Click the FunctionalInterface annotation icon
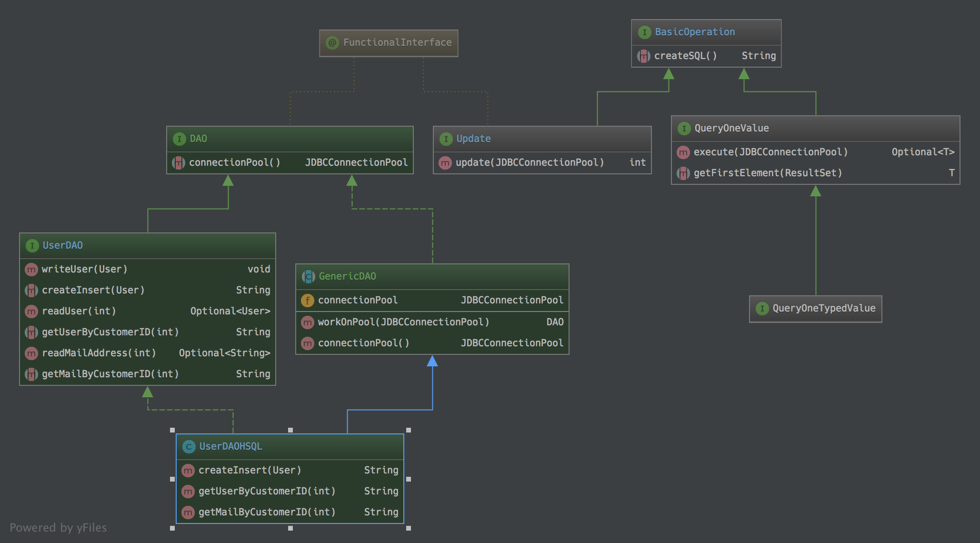Viewport: 980px width, 543px height. point(332,43)
